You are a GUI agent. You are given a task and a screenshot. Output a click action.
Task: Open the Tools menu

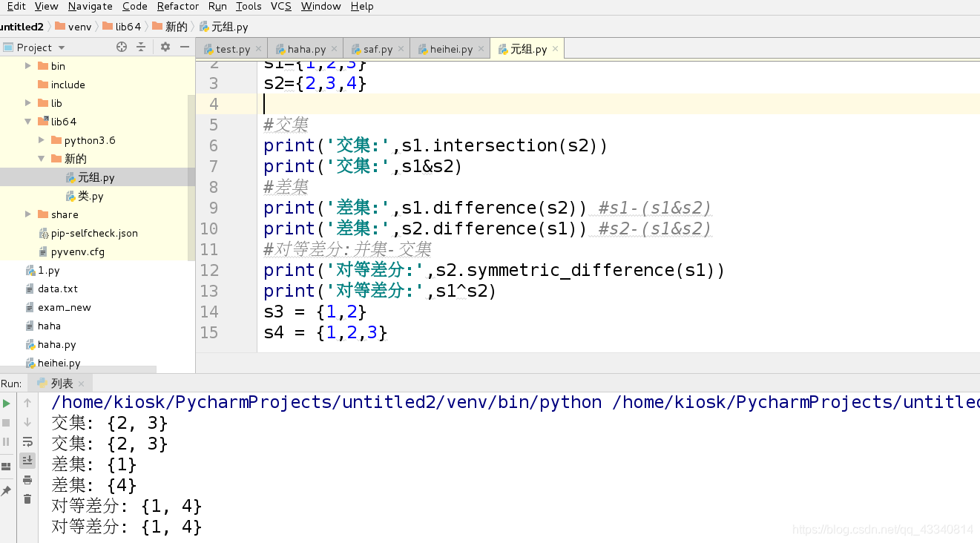pyautogui.click(x=249, y=6)
